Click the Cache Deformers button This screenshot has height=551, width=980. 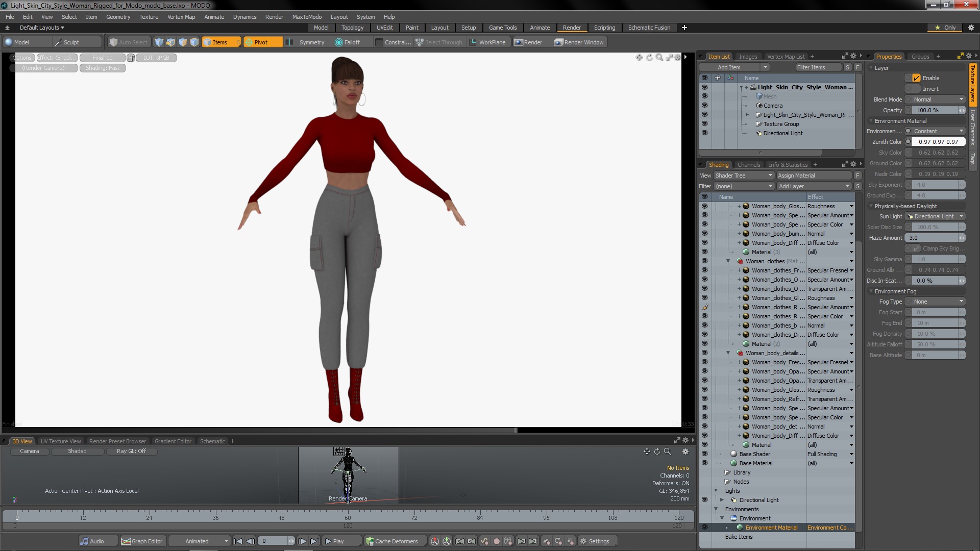click(391, 541)
